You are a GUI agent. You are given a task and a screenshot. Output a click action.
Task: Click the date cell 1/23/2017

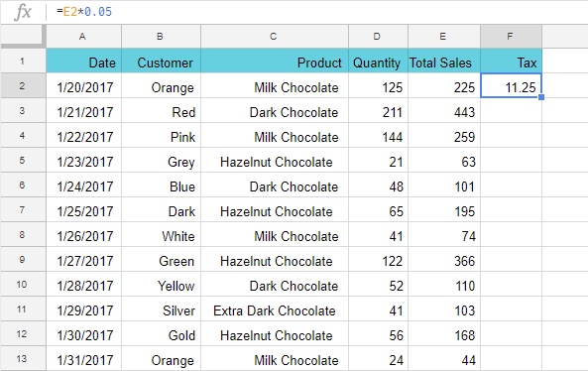[83, 160]
